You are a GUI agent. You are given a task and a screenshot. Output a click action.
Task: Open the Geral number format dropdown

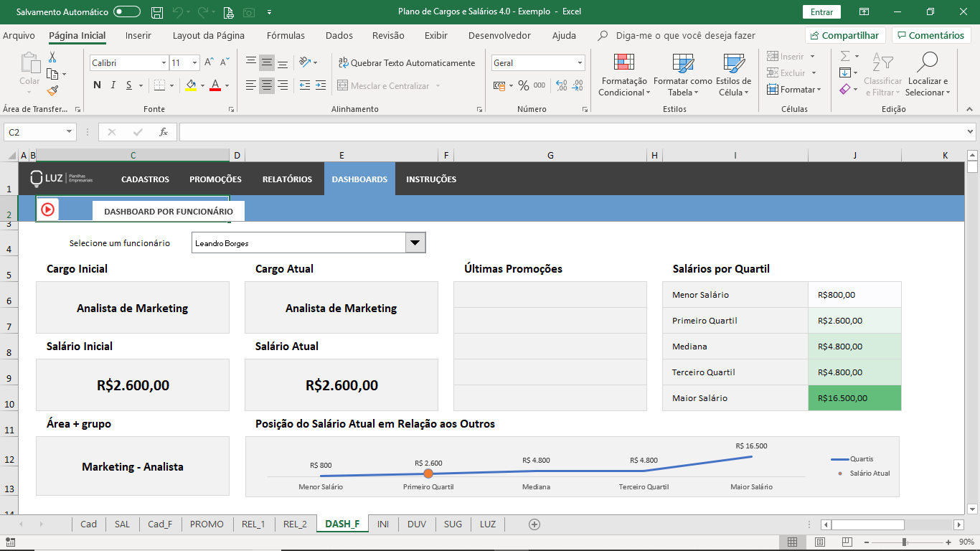coord(579,62)
